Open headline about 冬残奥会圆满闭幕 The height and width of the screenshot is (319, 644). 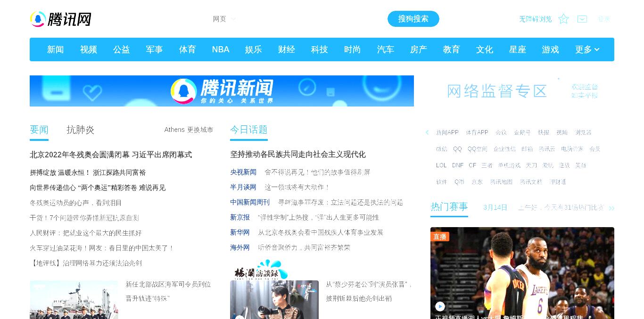(x=111, y=155)
